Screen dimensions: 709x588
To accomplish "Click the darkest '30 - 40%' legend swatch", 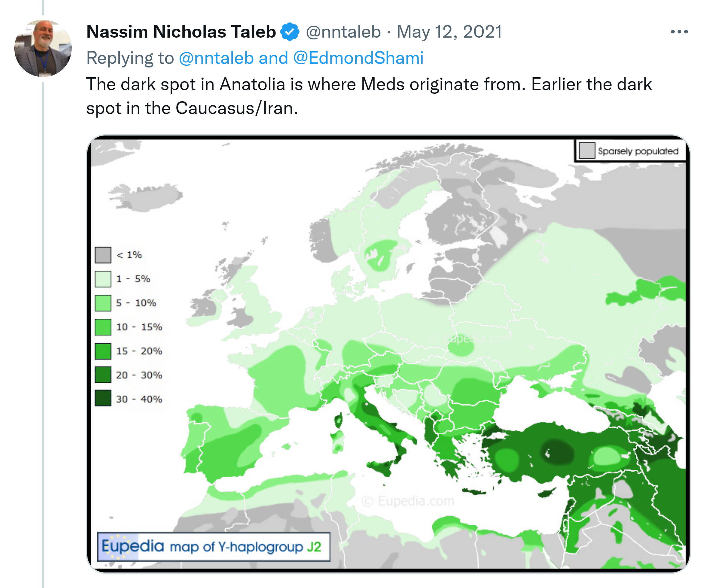I will click(x=103, y=398).
